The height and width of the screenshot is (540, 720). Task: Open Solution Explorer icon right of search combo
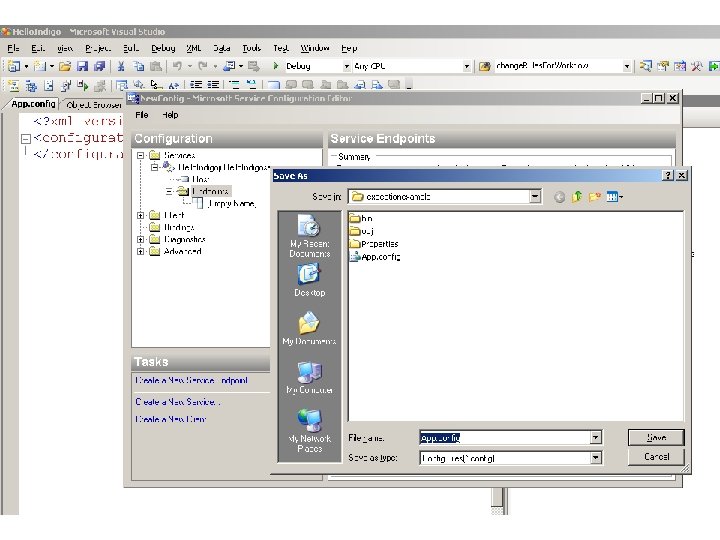coord(646,66)
